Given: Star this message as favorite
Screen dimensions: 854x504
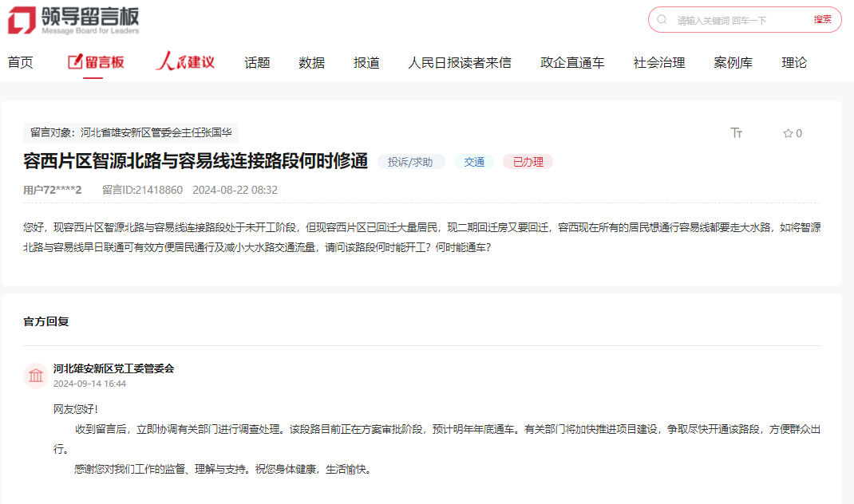Looking at the screenshot, I should tap(788, 133).
